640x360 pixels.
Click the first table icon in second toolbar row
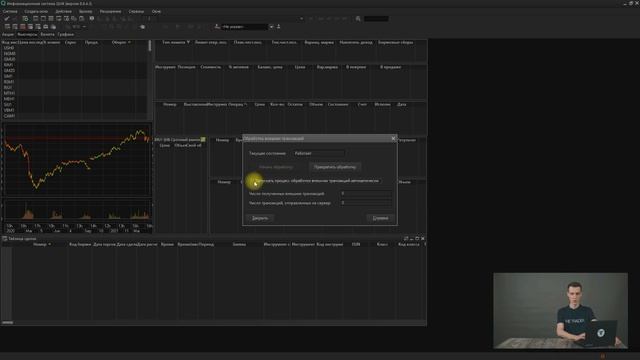pos(7,27)
